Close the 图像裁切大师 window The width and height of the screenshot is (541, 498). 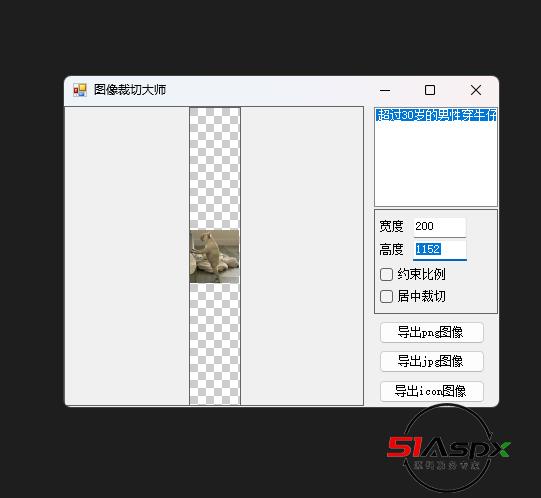[x=476, y=90]
